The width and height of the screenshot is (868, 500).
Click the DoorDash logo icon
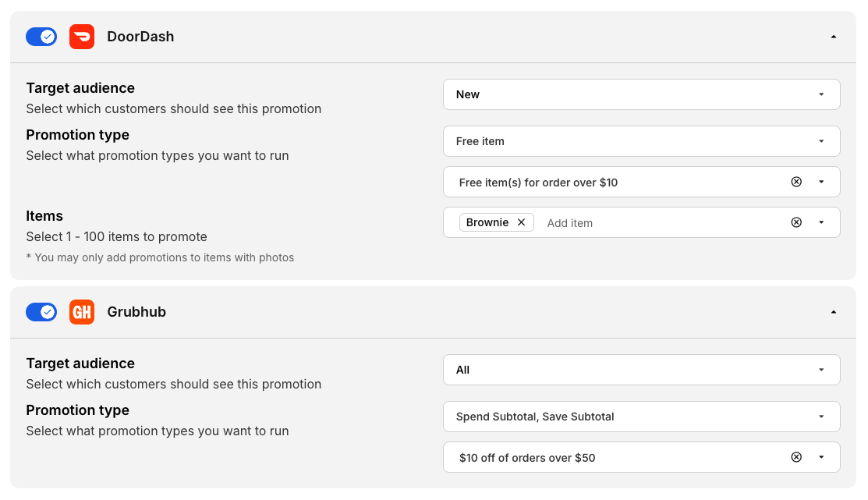point(82,37)
